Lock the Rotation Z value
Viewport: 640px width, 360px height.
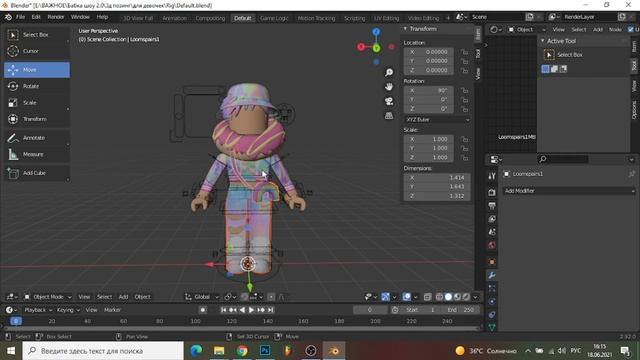[x=464, y=109]
